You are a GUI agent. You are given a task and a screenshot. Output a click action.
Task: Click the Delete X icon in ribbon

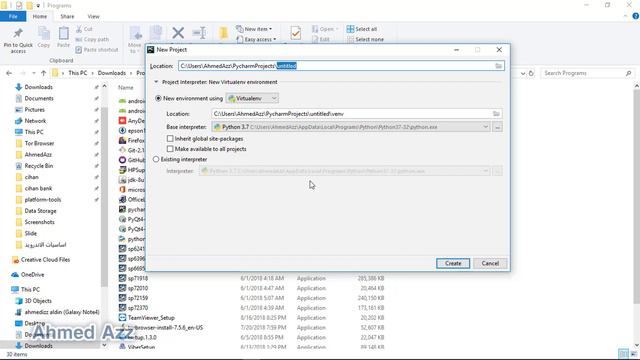click(x=178, y=33)
